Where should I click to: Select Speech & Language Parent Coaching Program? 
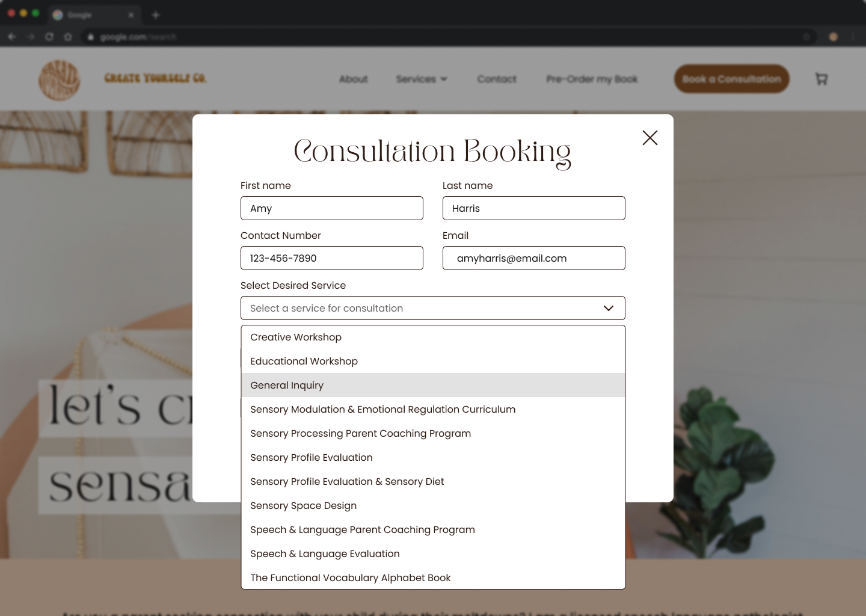[x=433, y=529]
